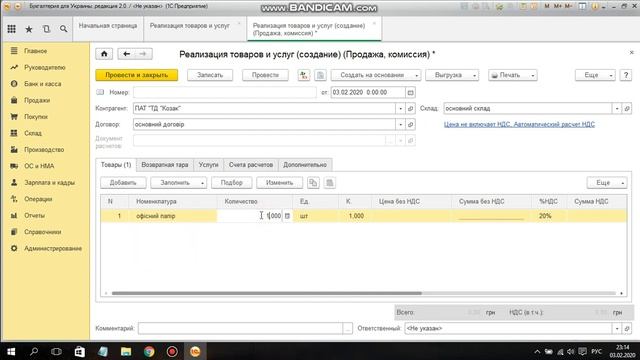Switch to Реализация товаров и услуг list tab
The width and height of the screenshot is (640, 360).
[190, 26]
